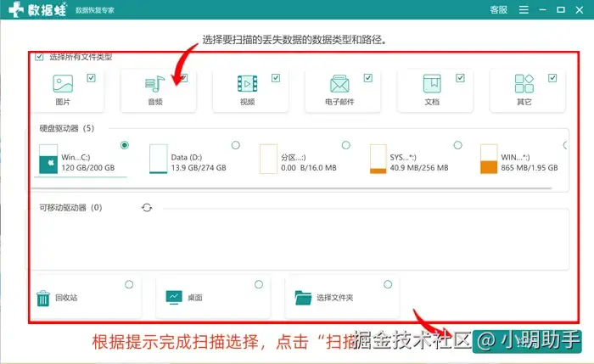Click the 回收站 trash can icon

click(x=43, y=298)
